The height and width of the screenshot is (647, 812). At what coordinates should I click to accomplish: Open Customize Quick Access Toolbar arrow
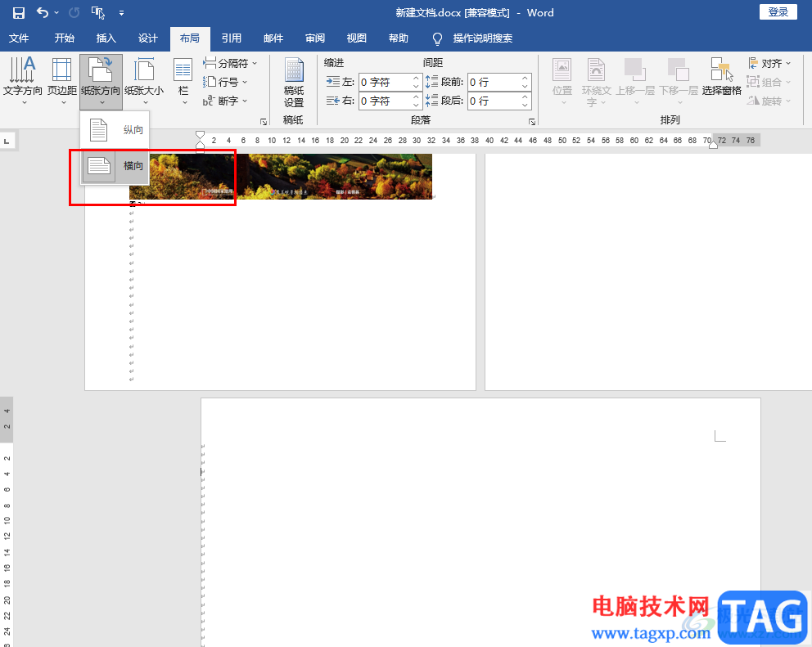point(121,13)
